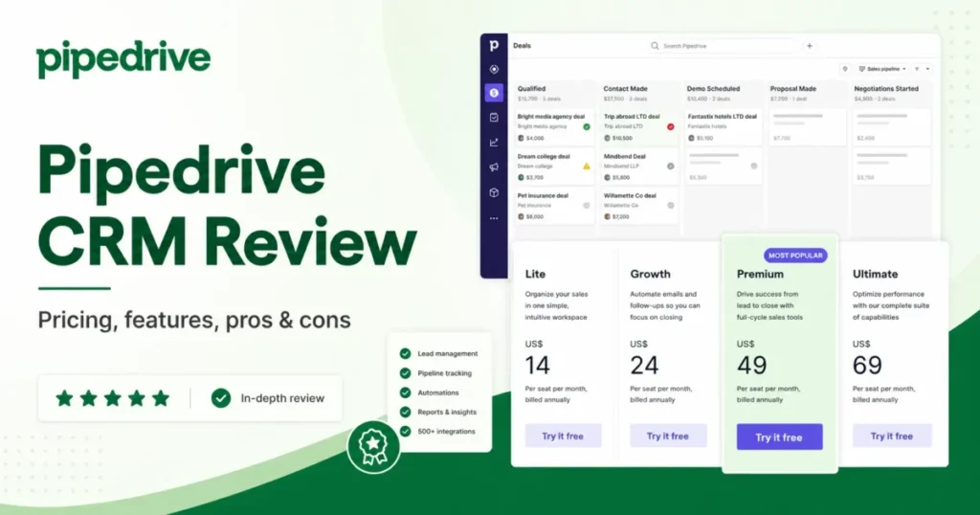Click the Pipeline tracking checkmark
This screenshot has height=515, width=980.
click(x=405, y=373)
